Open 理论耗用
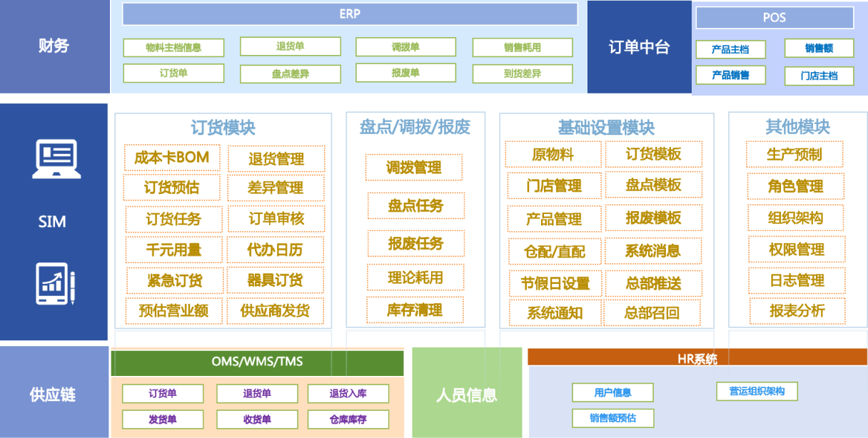 click(415, 277)
